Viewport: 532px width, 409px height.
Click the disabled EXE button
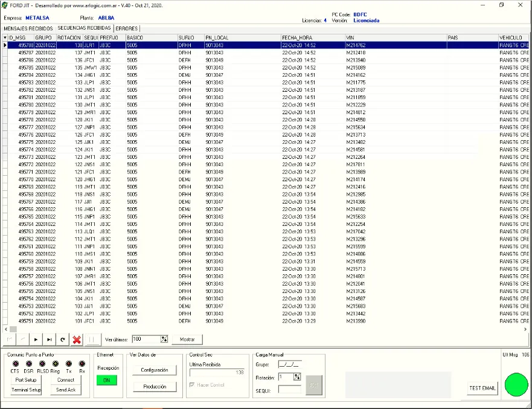pyautogui.click(x=314, y=385)
